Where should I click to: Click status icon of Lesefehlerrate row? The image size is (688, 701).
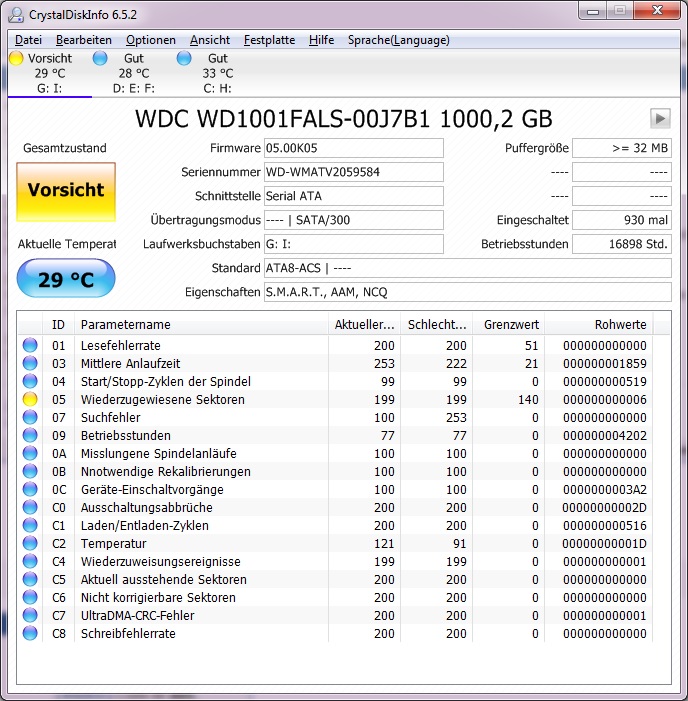click(x=30, y=345)
